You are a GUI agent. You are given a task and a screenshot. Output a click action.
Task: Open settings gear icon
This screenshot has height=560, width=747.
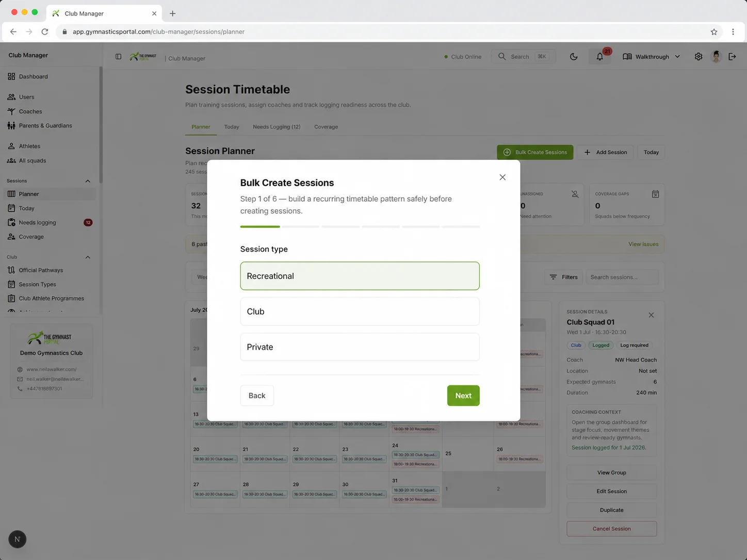(x=699, y=57)
